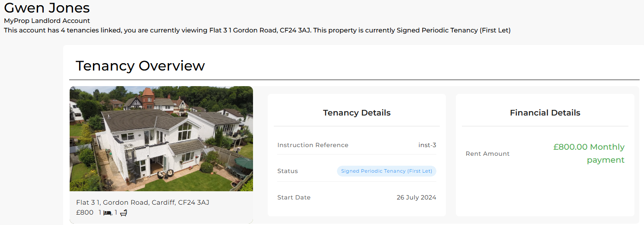Click the tenancy status in the header sentence
This screenshot has height=225, width=644.
coord(453,30)
